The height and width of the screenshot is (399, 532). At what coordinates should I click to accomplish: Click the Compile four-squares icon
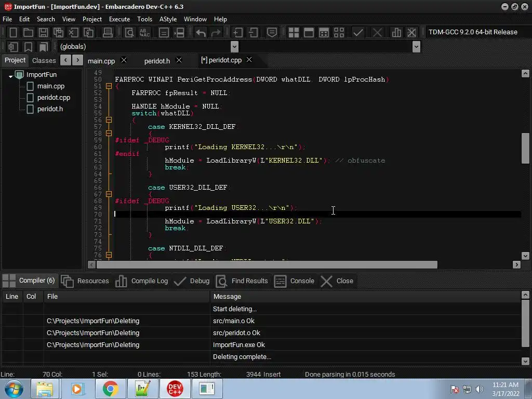pyautogui.click(x=294, y=33)
